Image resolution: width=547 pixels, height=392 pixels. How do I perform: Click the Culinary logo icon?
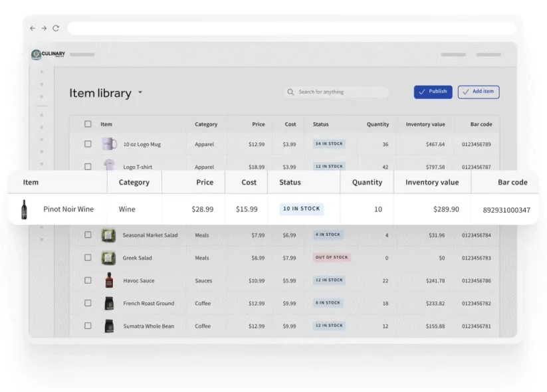coord(37,54)
